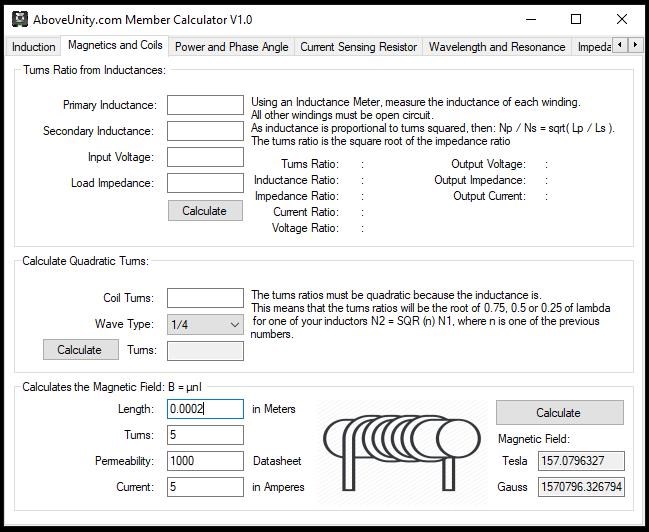
Task: Click the 'Output Impedance:' label
Action: click(x=480, y=180)
